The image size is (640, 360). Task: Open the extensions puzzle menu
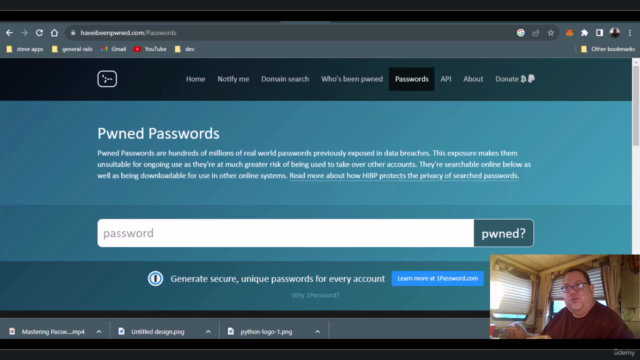[584, 33]
